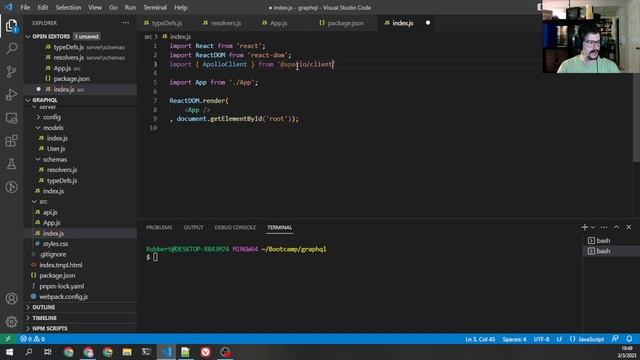Change end of line sequence LF
640x360 pixels.
(x=559, y=339)
